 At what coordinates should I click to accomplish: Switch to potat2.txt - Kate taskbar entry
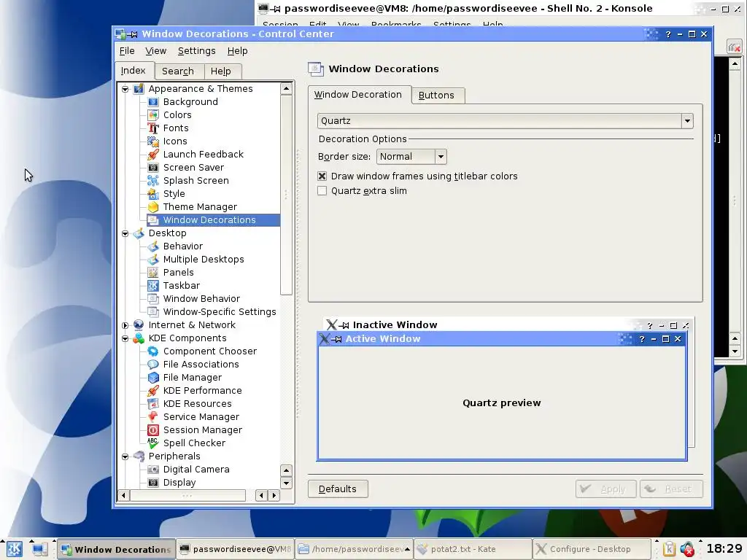(473, 550)
